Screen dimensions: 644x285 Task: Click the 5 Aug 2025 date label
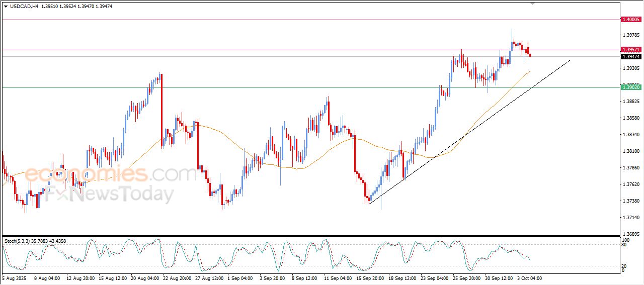pyautogui.click(x=15, y=278)
